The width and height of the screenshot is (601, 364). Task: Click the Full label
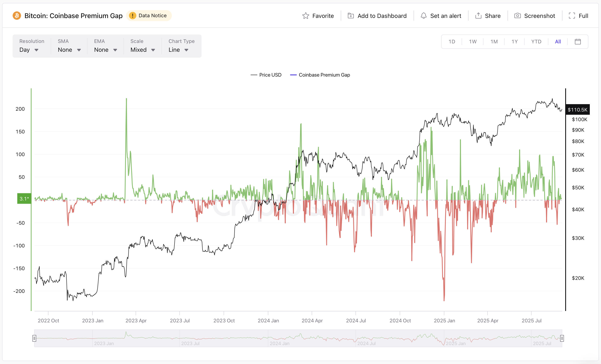coord(583,16)
